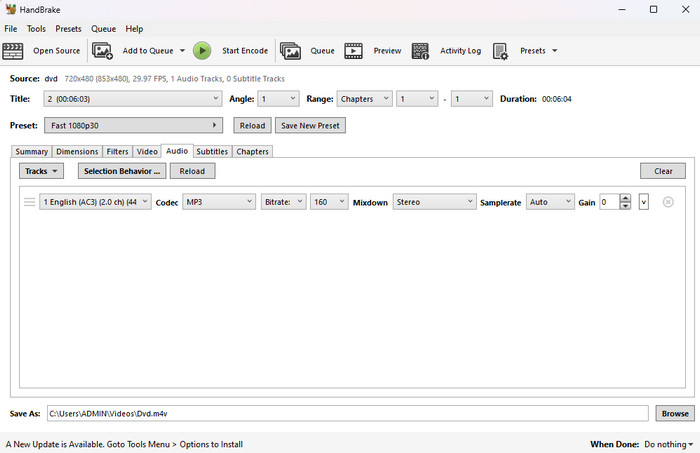Open the audio Tracks dropdown button

(41, 171)
